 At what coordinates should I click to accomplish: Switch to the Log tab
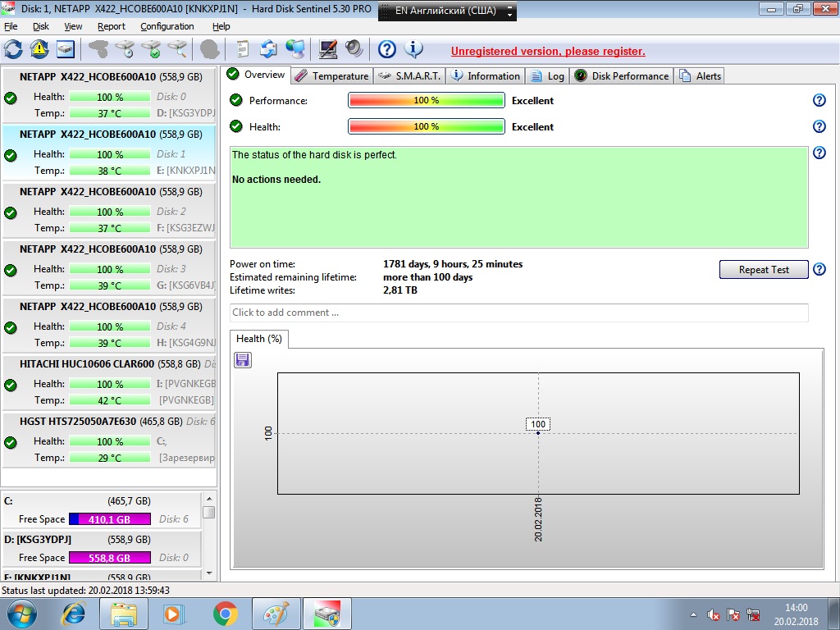(x=547, y=76)
